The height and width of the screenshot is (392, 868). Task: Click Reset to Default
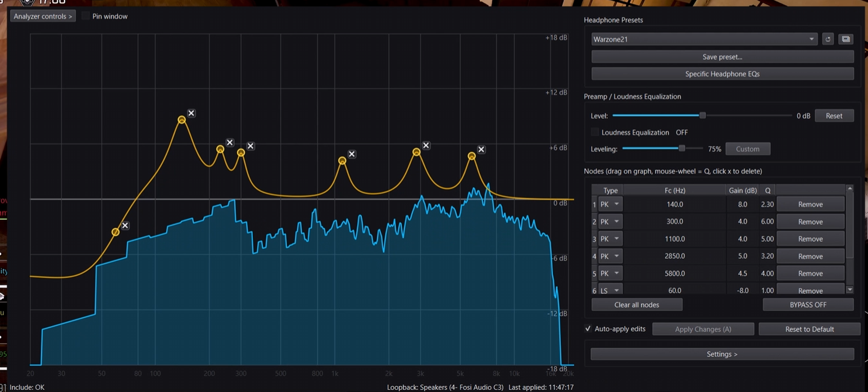point(809,329)
